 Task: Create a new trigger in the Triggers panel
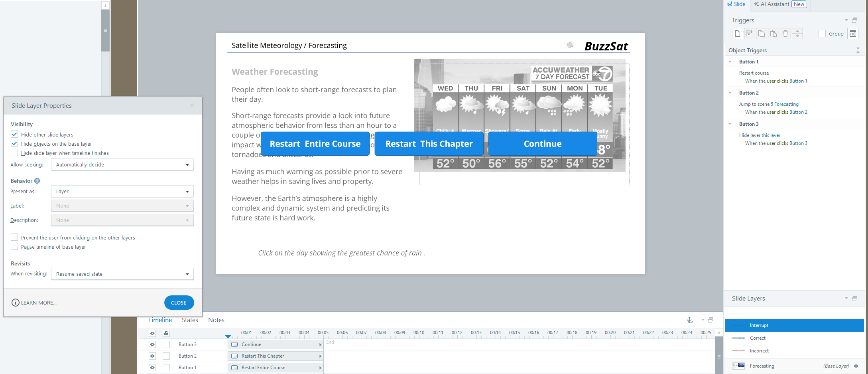(x=738, y=34)
